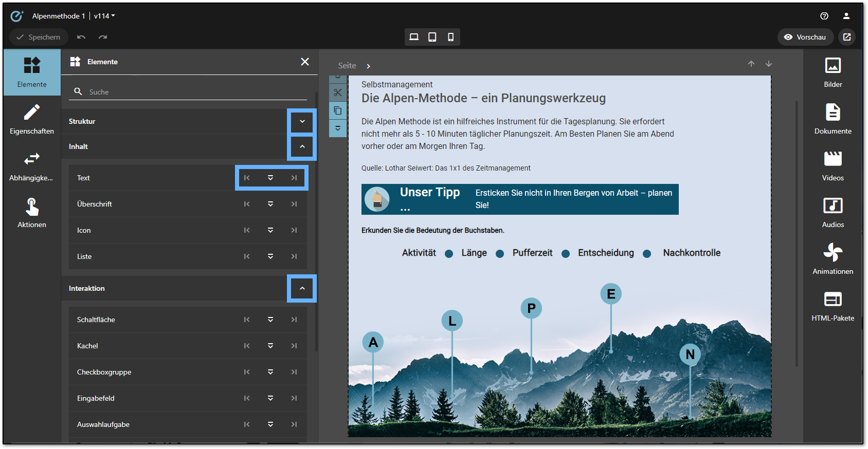Collapse the Interaktion section
Screen dimensions: 868x449
(x=302, y=288)
